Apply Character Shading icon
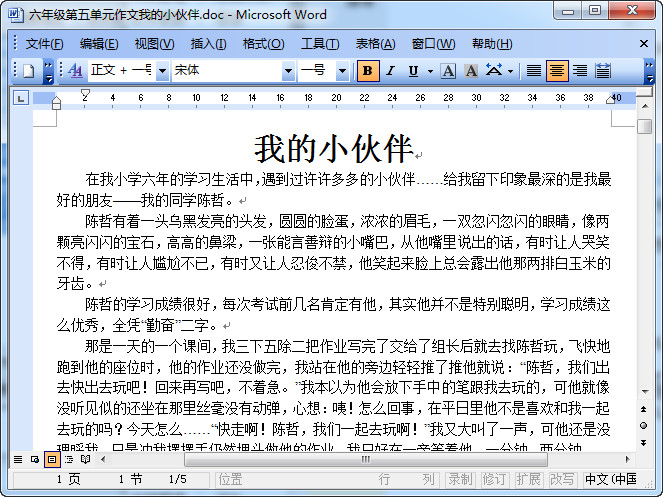Viewport: 663px width, 497px height. (471, 71)
